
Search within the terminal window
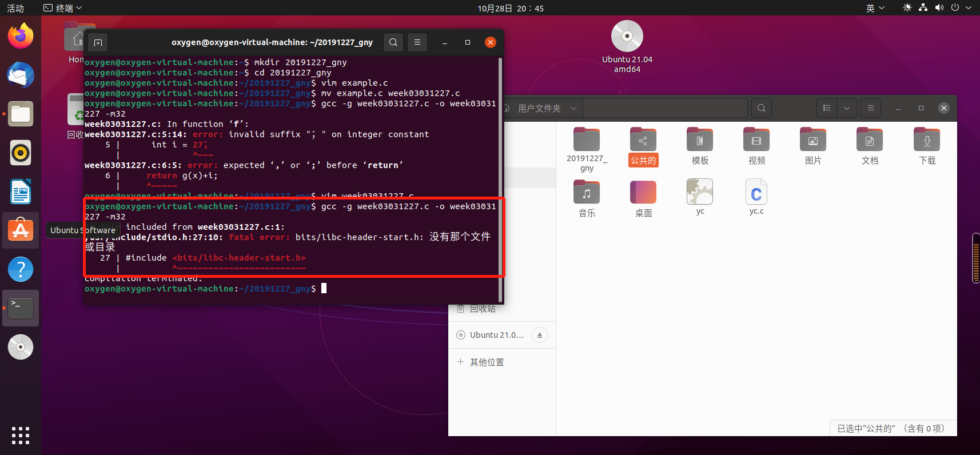pyautogui.click(x=393, y=42)
